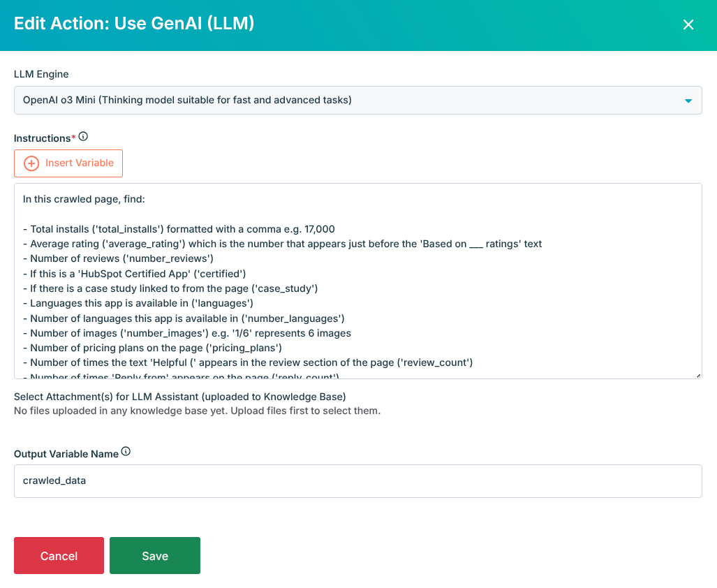The image size is (717, 588).
Task: Click the X to close the Edit Action dialog
Action: click(688, 24)
